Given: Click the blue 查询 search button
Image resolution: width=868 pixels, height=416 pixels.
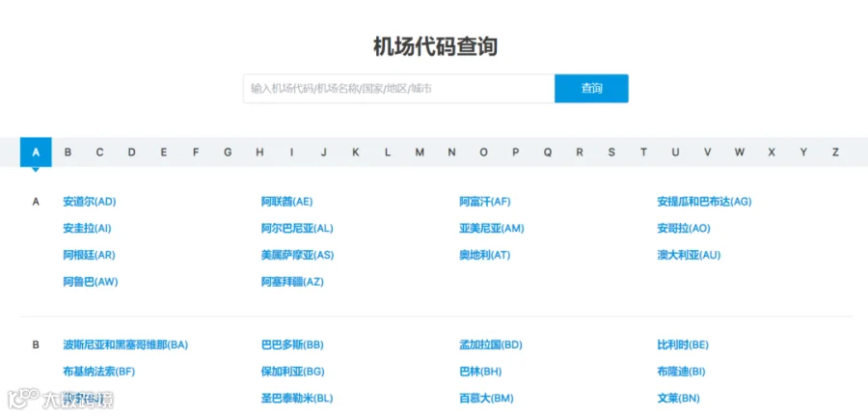Looking at the screenshot, I should [591, 89].
